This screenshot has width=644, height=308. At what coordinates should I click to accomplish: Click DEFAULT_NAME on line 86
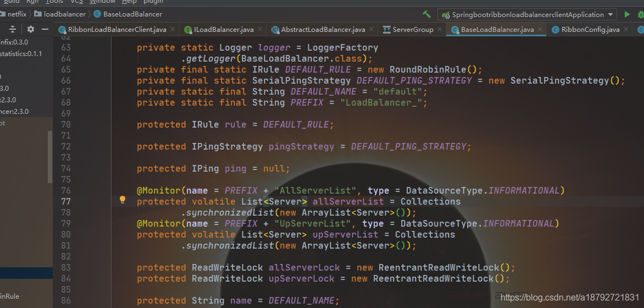pos(302,301)
